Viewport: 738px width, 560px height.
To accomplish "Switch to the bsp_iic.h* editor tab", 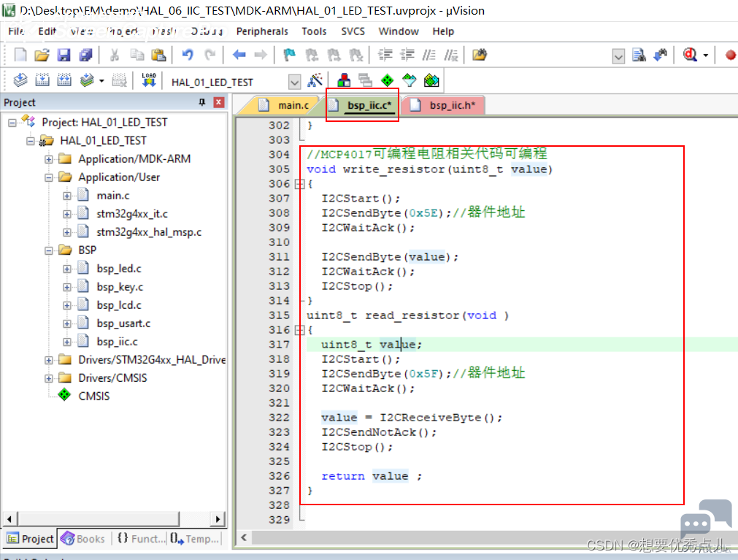I will [x=445, y=105].
